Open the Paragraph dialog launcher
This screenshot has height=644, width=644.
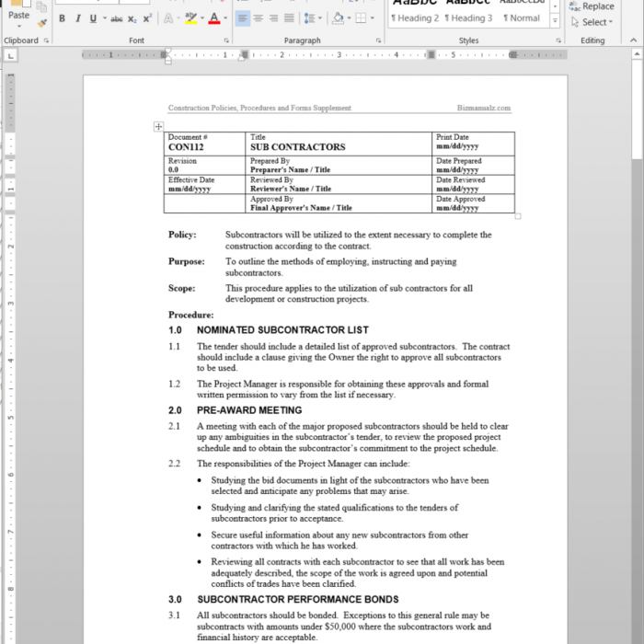pos(378,40)
